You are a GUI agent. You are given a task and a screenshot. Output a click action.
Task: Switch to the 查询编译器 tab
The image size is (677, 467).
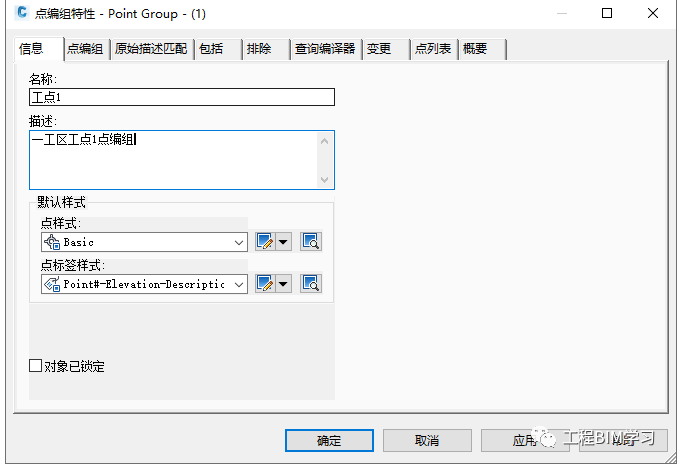pos(326,49)
